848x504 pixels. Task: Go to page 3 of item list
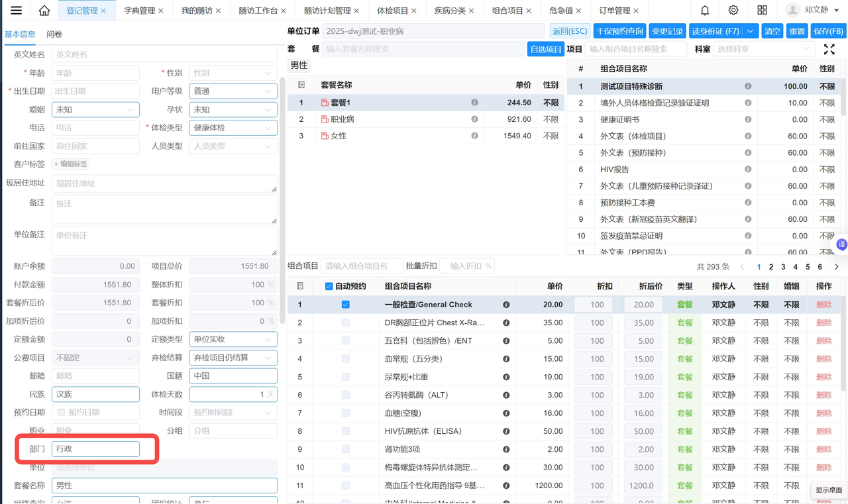tap(783, 267)
